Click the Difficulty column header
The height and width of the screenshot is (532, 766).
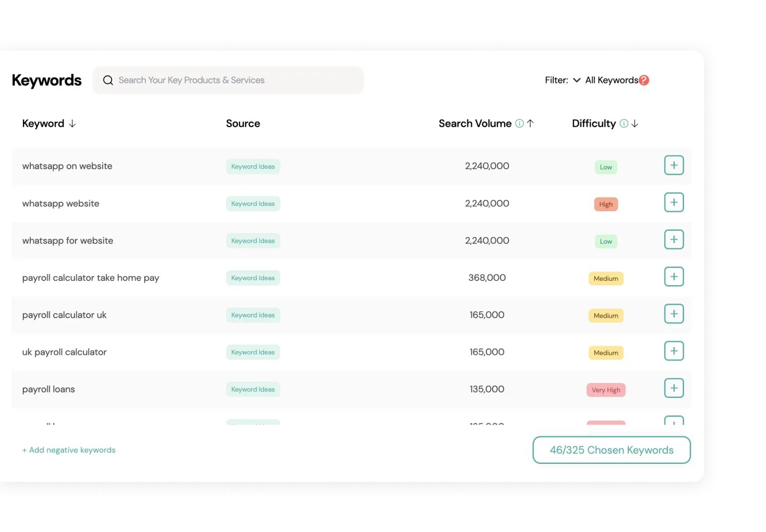point(594,123)
